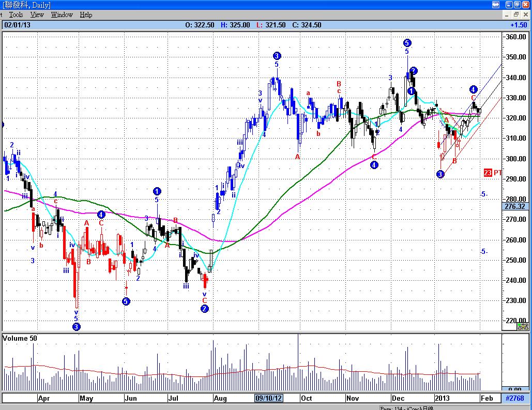Click the double-arrow icon in title bar

pos(496,5)
